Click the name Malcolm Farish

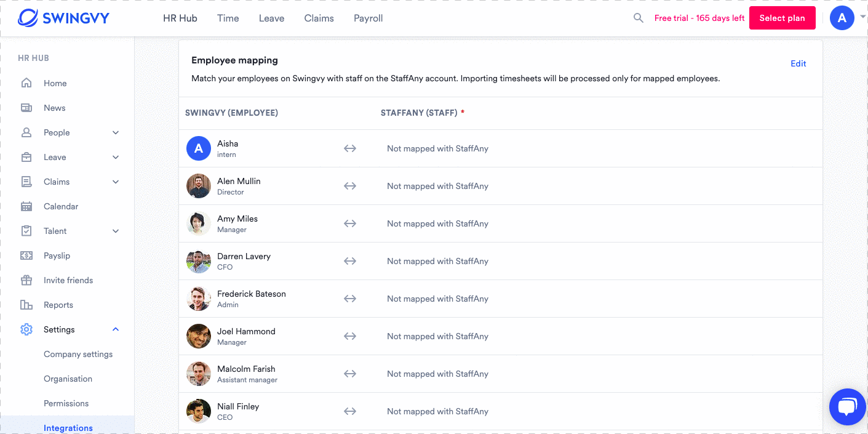click(246, 369)
